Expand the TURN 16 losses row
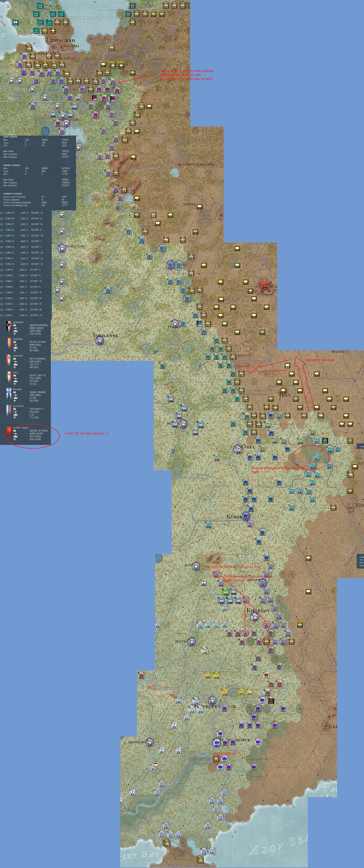 [x=2, y=230]
